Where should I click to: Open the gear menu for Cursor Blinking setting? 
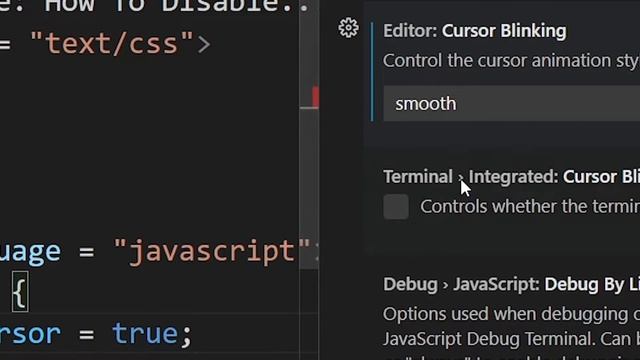click(x=348, y=28)
